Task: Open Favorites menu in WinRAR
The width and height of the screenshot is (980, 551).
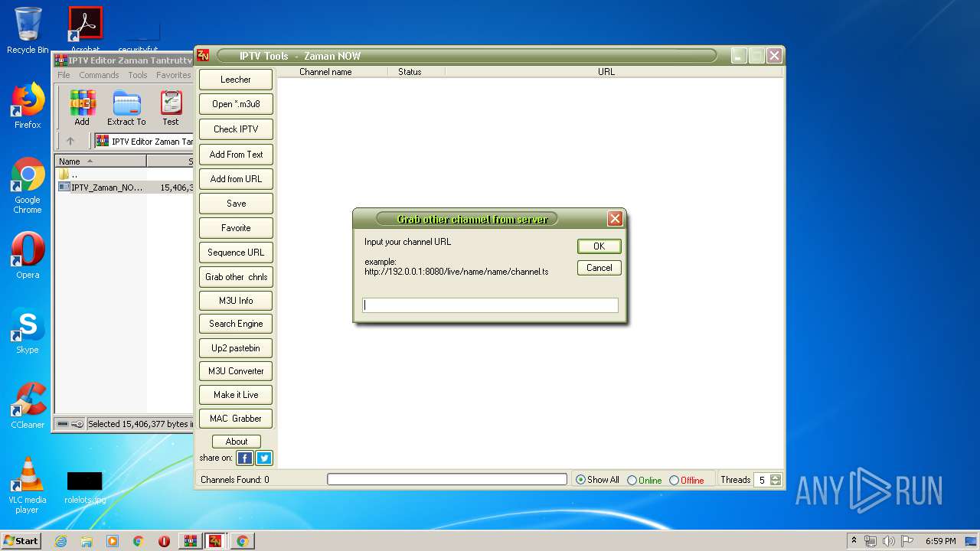Action: (174, 75)
